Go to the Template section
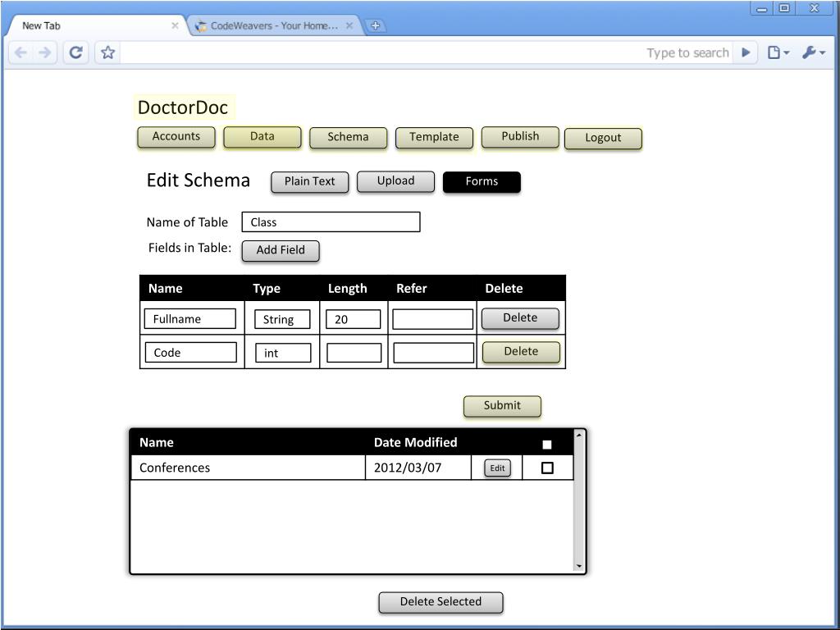Screen dimensions: 840x630 [434, 137]
